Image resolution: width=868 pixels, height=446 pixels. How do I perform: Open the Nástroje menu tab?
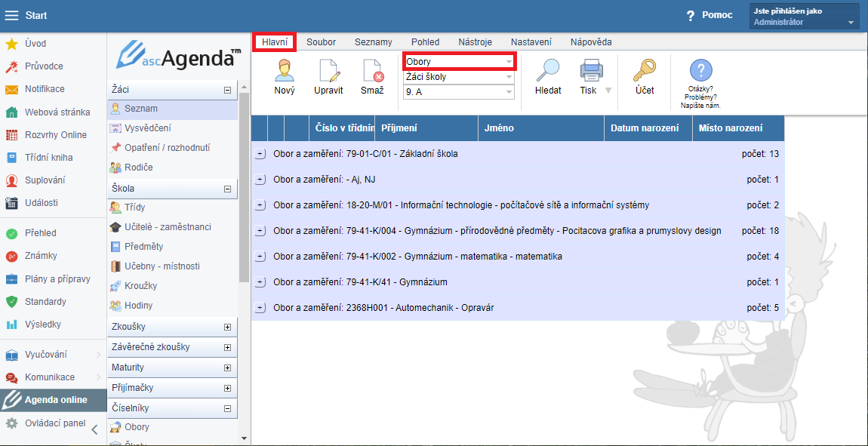(x=475, y=42)
